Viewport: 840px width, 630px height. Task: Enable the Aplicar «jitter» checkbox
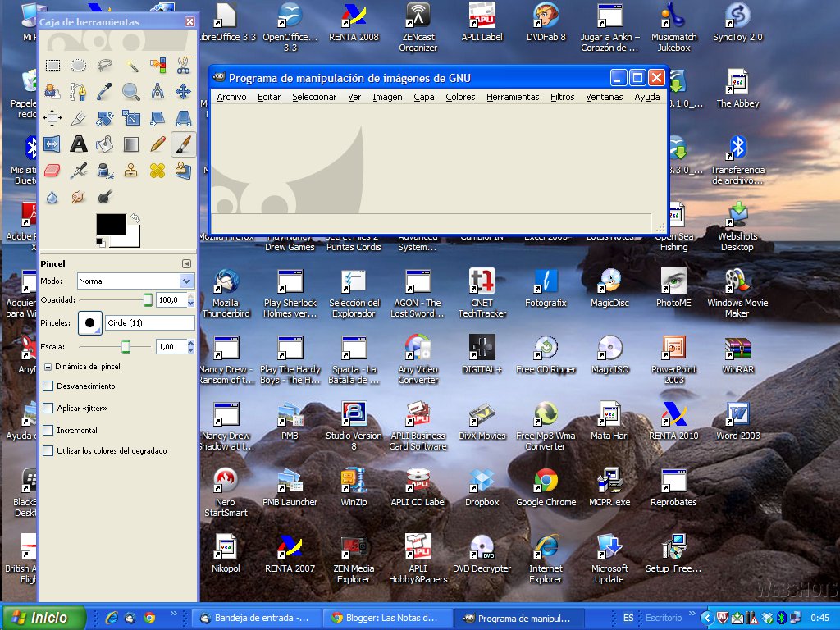pos(48,409)
